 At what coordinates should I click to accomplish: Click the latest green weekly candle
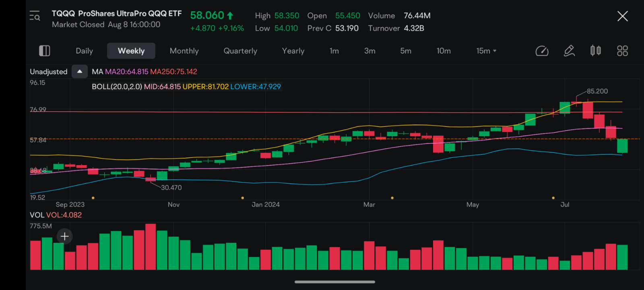(x=622, y=146)
